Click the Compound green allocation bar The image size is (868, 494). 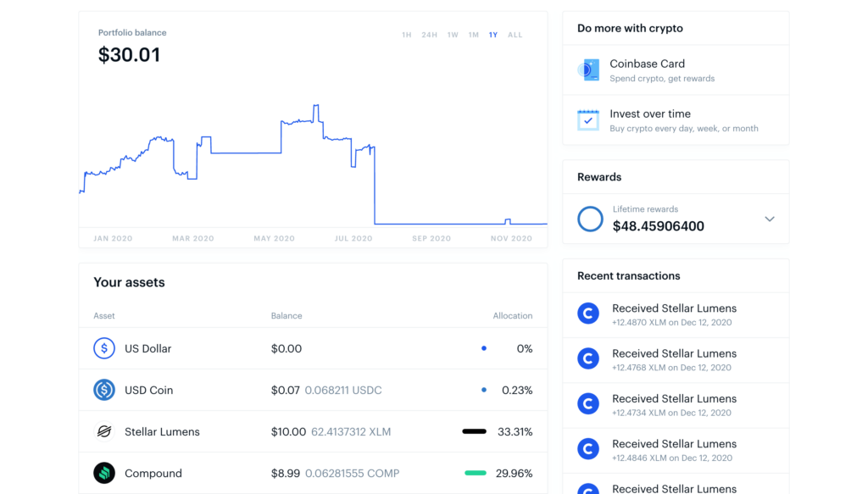tap(476, 473)
